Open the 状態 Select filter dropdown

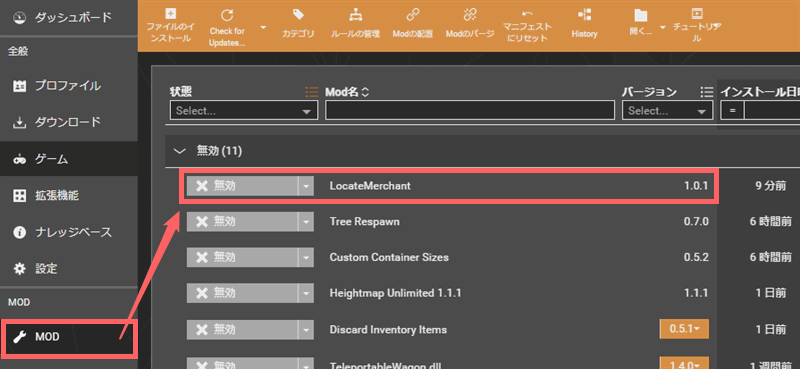pyautogui.click(x=244, y=111)
